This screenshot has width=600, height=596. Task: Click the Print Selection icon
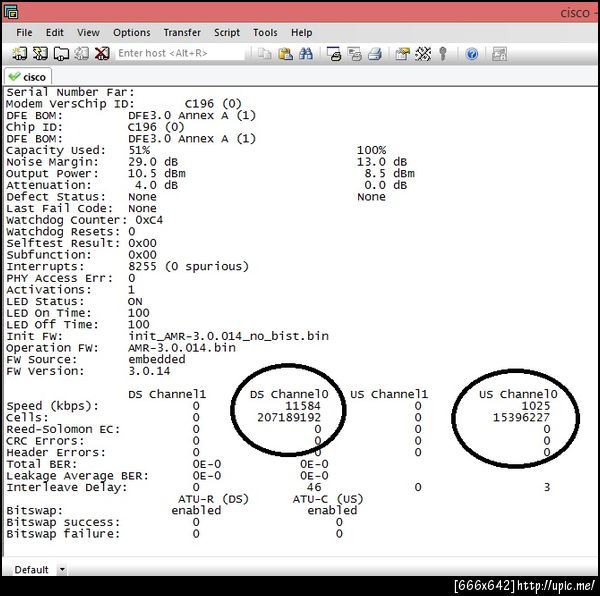pyautogui.click(x=355, y=54)
